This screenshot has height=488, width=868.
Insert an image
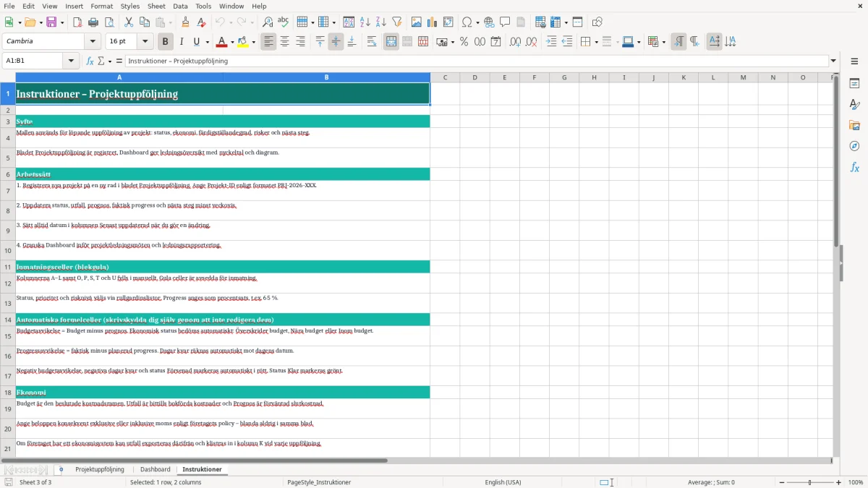click(417, 22)
